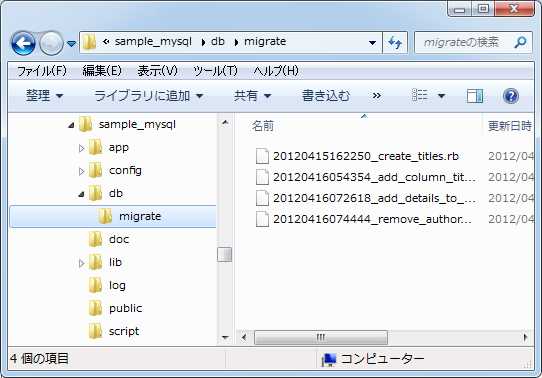Toggle the preview pane icon
This screenshot has height=378, width=542.
475,96
